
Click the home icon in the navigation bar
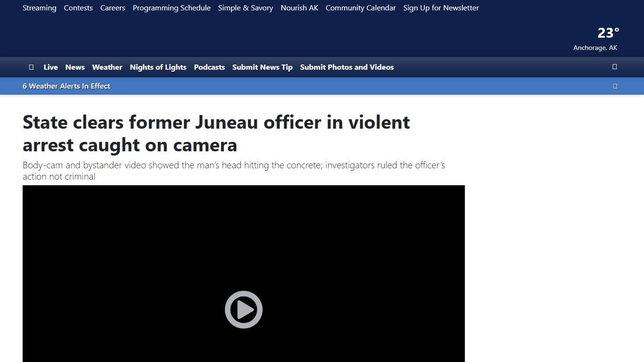point(31,67)
